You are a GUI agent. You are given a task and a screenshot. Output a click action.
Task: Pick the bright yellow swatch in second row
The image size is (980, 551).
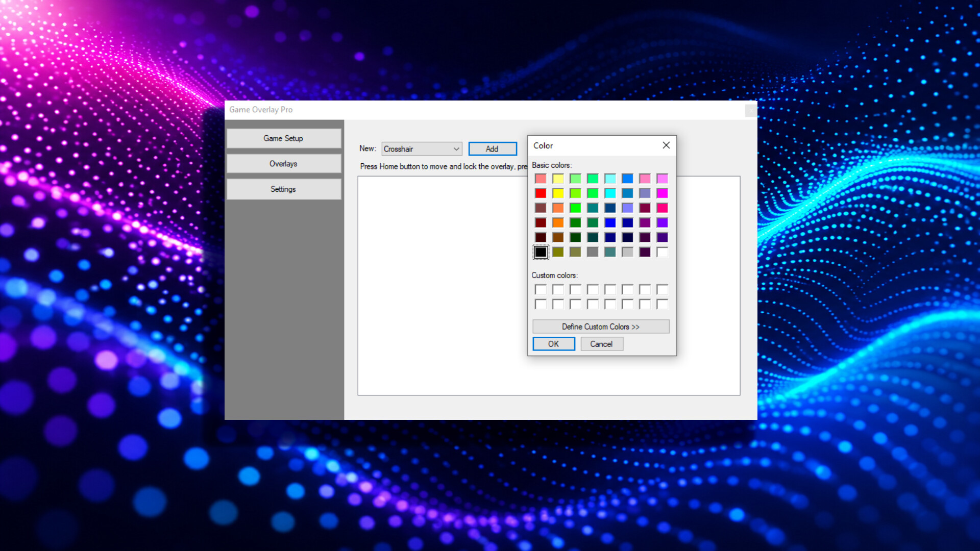pos(558,193)
